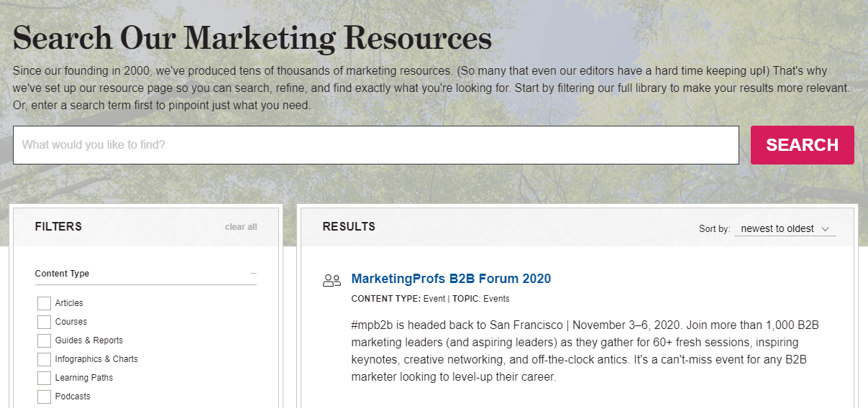Click the Search Our Marketing Resources heading
Viewport: 868px width, 408px height.
252,38
